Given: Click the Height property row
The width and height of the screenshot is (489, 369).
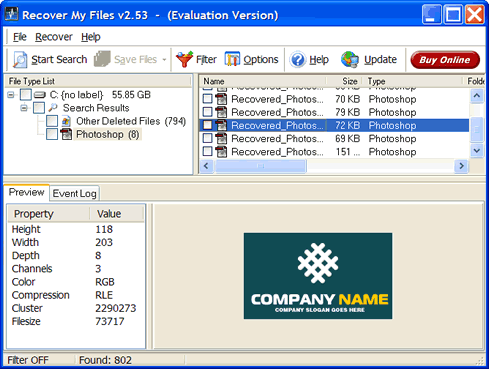Looking at the screenshot, I should 76,229.
